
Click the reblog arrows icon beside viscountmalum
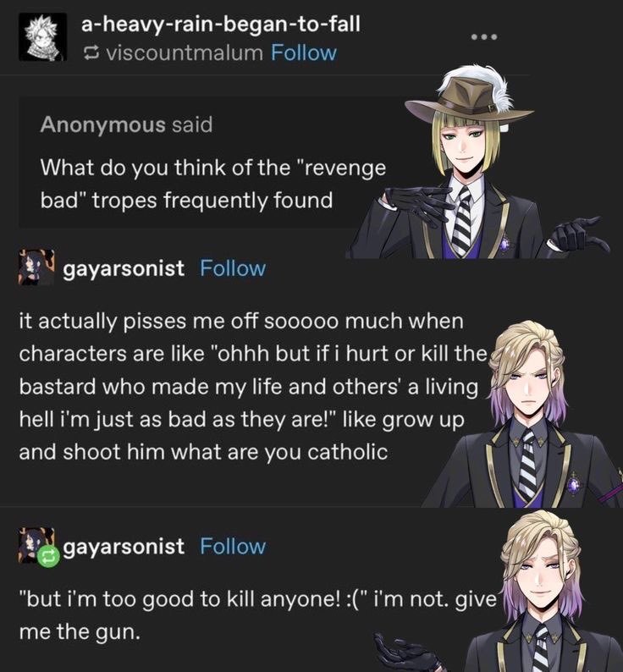[91, 53]
